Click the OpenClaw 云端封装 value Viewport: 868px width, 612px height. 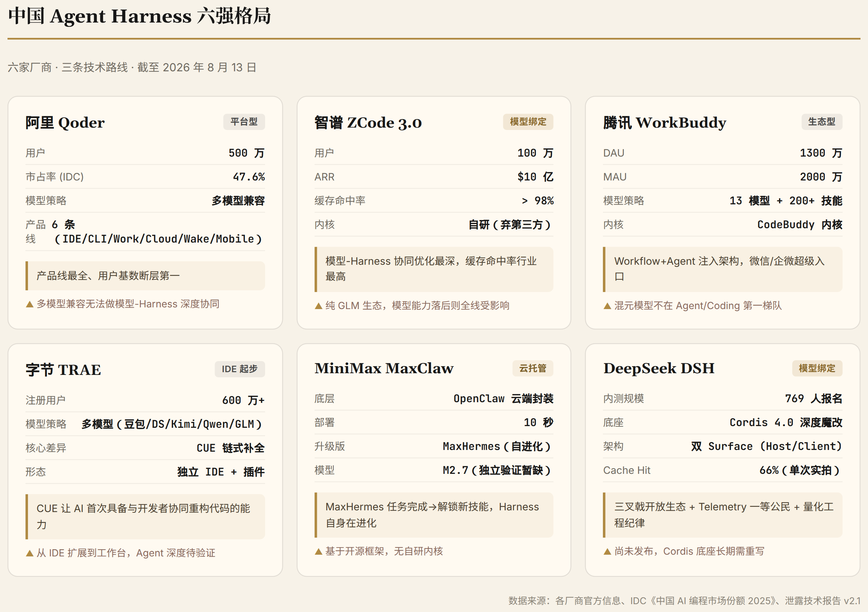[x=504, y=399]
